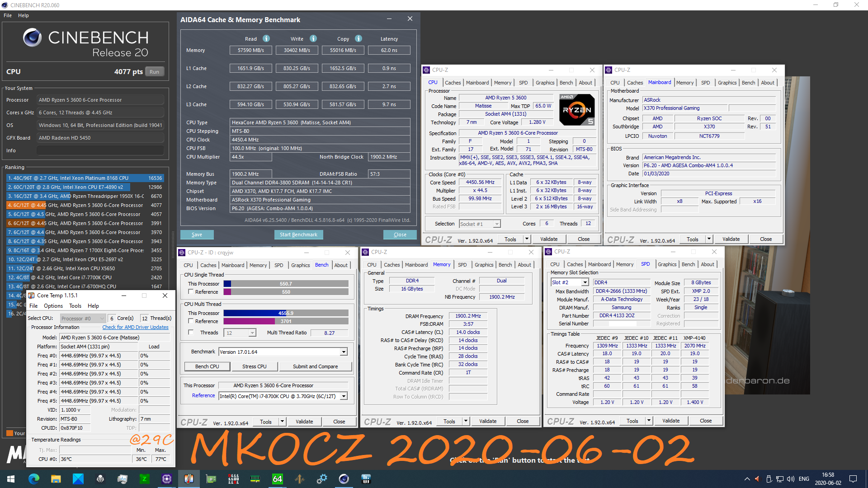The width and height of the screenshot is (868, 488).
Task: Click the Multi Thread This Processor bar
Action: (286, 313)
